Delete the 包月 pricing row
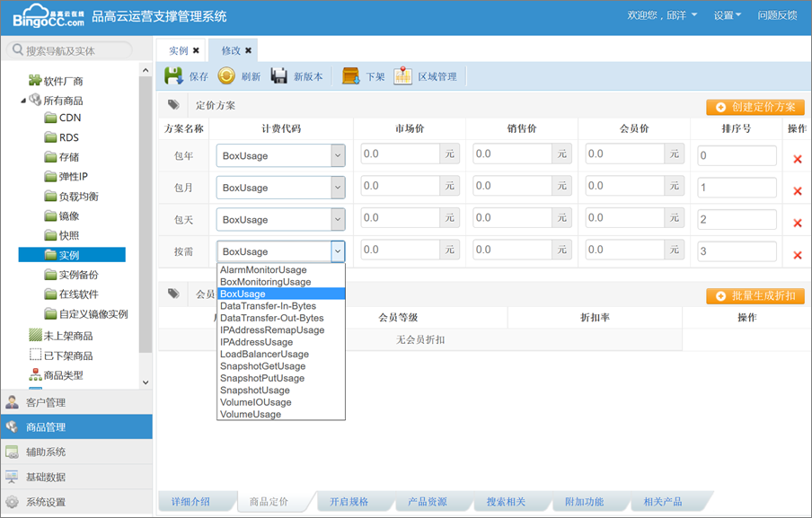The height and width of the screenshot is (518, 812). (x=798, y=191)
